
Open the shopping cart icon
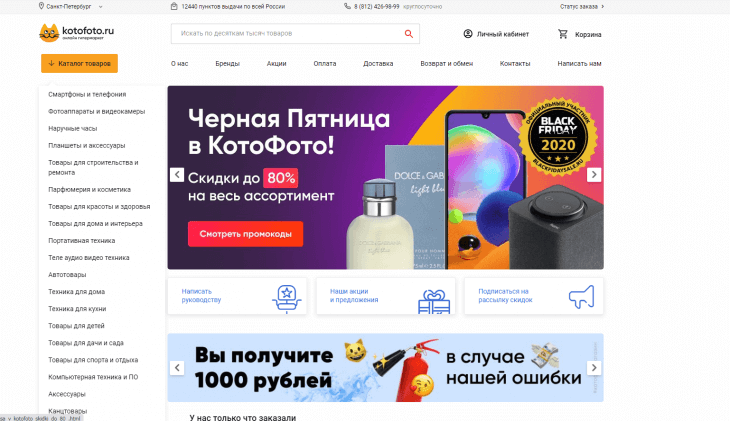click(x=563, y=34)
